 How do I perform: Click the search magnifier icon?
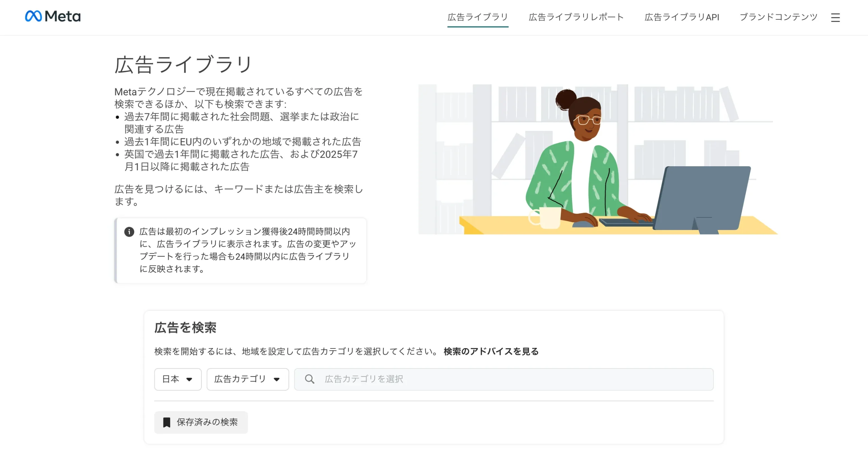click(309, 379)
